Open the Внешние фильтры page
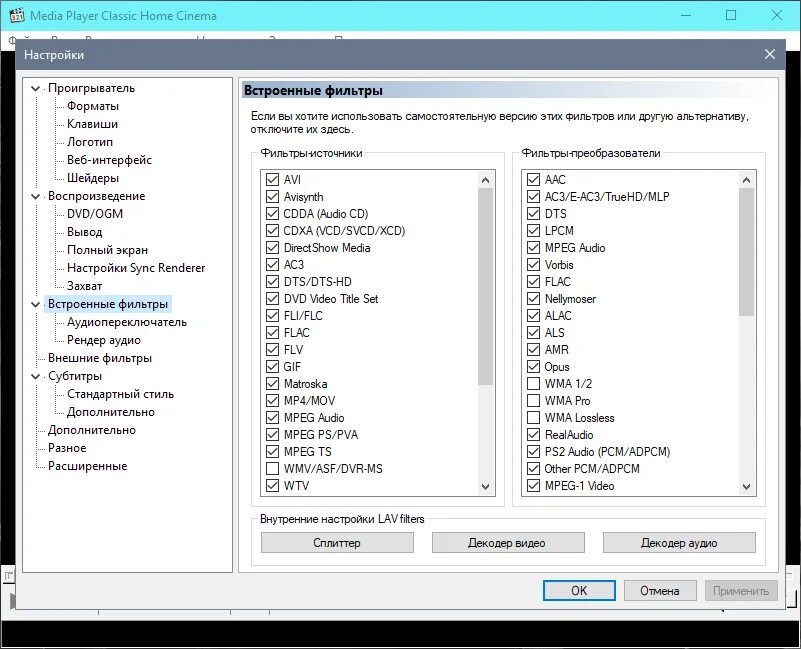Viewport: 801px width, 649px height. 100,358
